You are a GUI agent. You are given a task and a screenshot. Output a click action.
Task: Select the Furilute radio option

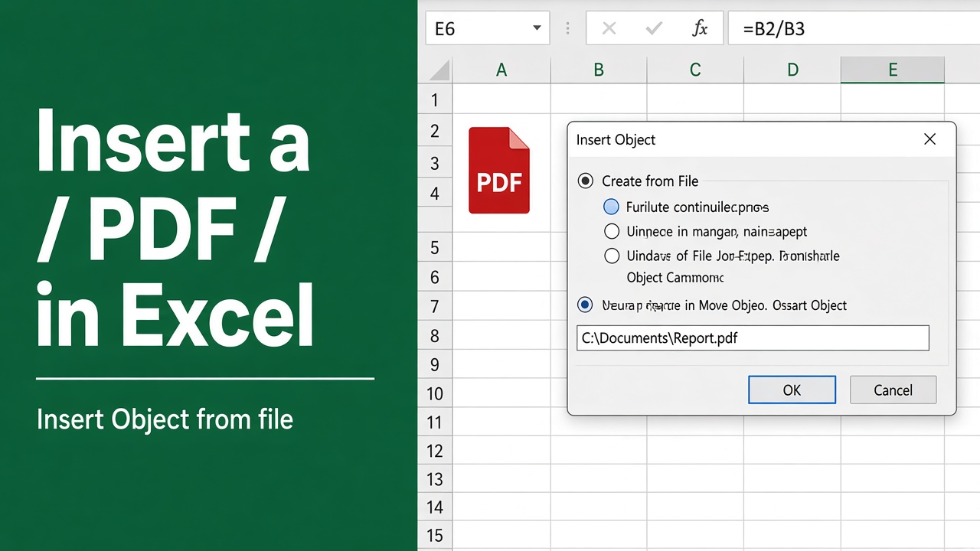(611, 207)
